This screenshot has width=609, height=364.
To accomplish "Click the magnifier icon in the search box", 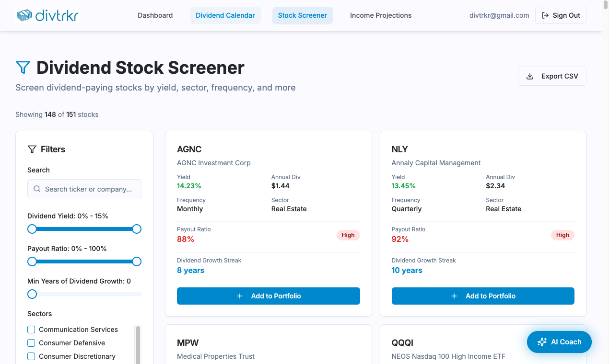I will click(x=37, y=189).
